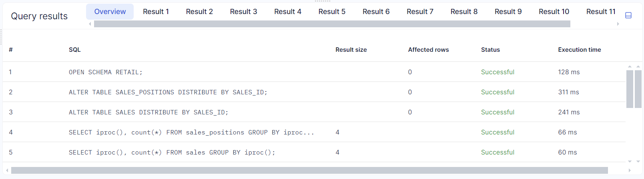This screenshot has height=179, width=644.
Task: Switch to the Result 1 tab
Action: click(x=156, y=12)
